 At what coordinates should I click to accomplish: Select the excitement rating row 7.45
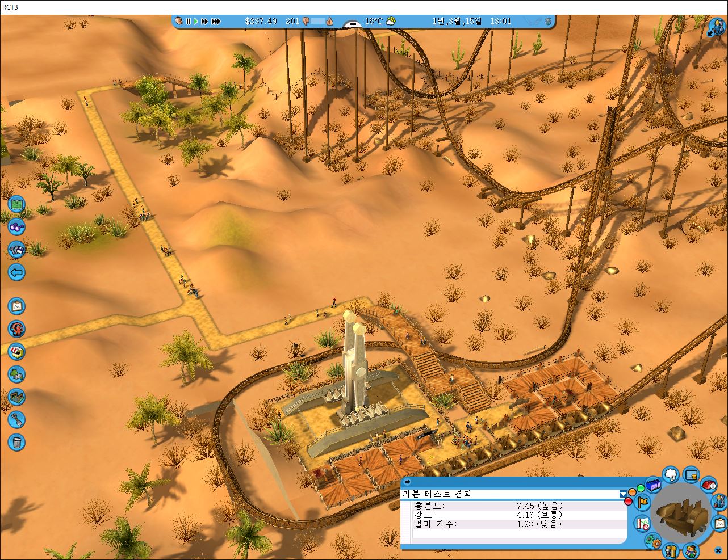tap(520, 505)
